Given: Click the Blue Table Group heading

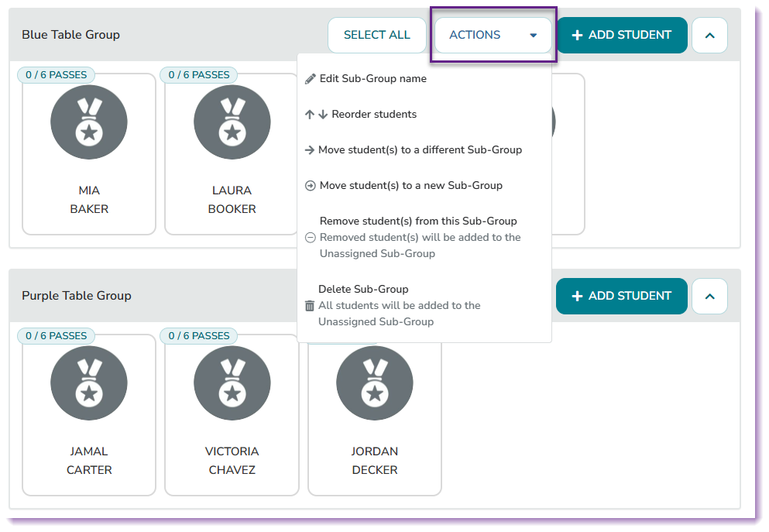Looking at the screenshot, I should pos(70,35).
